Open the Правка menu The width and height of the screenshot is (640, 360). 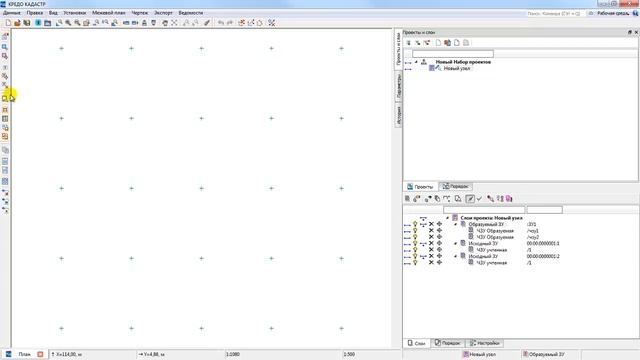(x=35, y=13)
